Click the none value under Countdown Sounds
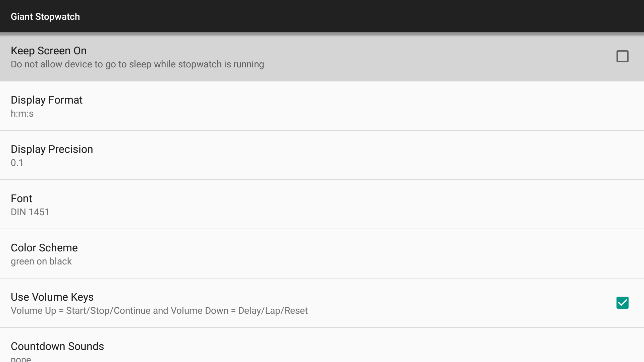Viewport: 644px width, 362px height. (x=21, y=359)
